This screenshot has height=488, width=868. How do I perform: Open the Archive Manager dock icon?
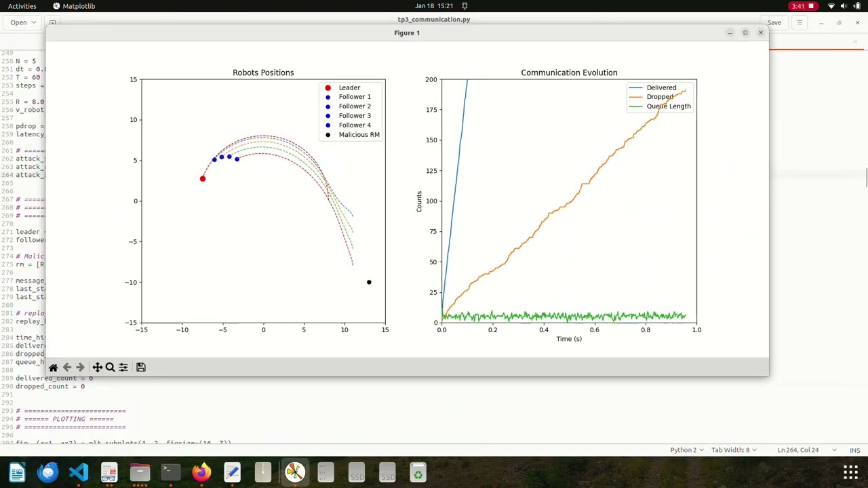coord(263,472)
